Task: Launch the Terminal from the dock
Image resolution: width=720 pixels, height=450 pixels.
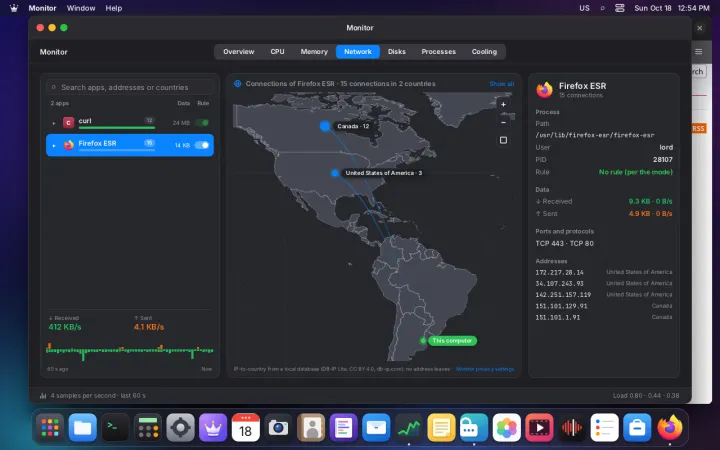Action: click(115, 428)
